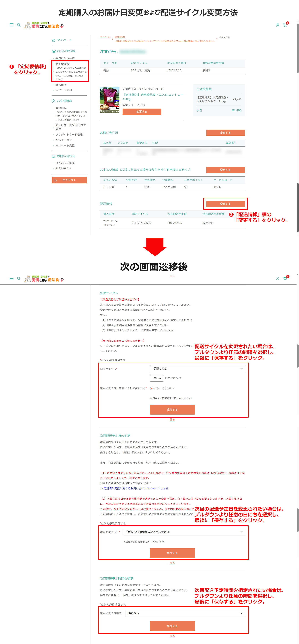Open 購入履歴 in the sidebar menu

[x=61, y=85]
